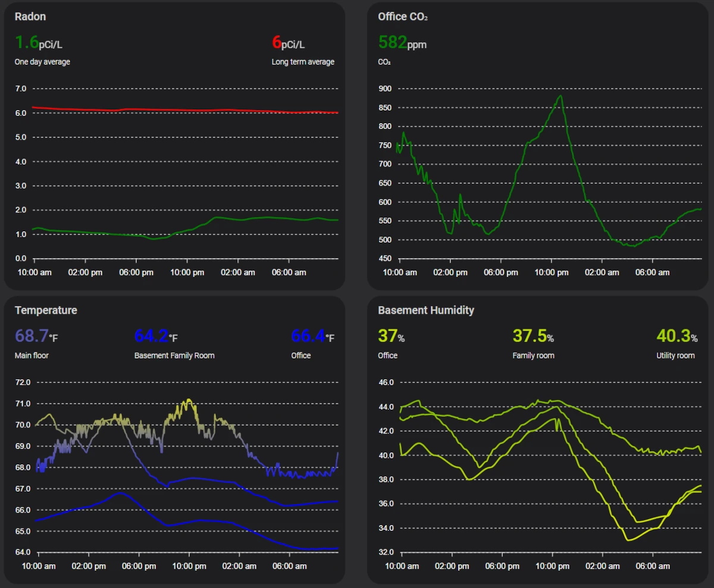
Task: Open the Temperature card title
Action: click(x=46, y=310)
